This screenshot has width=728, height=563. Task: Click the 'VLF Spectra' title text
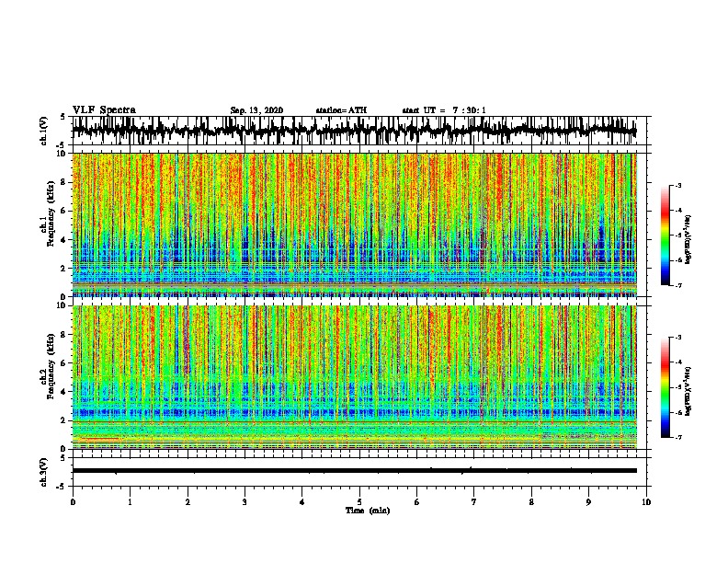coord(104,110)
